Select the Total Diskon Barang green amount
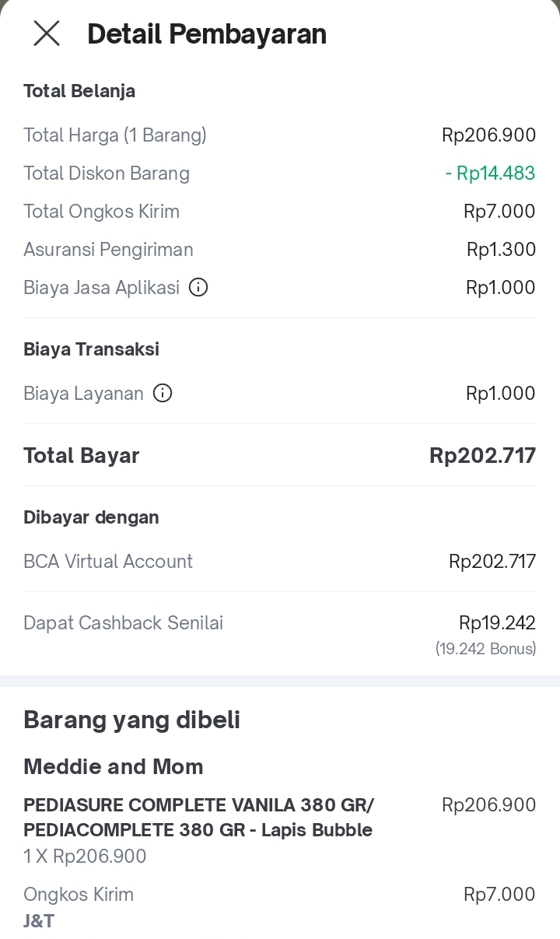 [x=490, y=173]
